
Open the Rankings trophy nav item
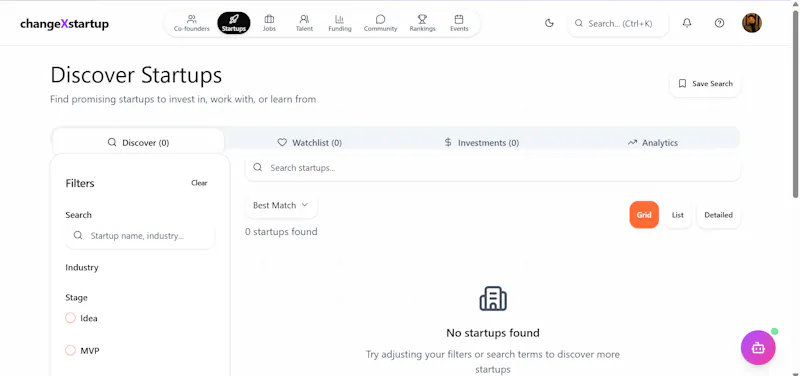pos(422,23)
